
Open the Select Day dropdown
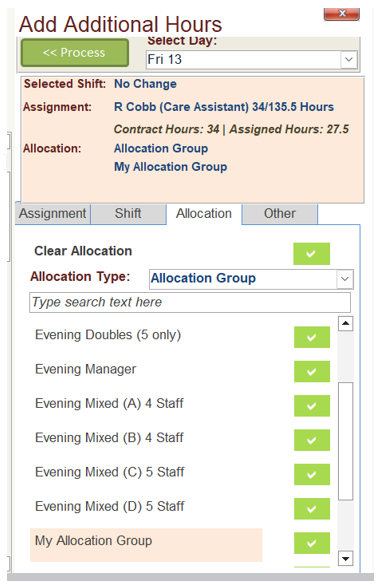tap(349, 59)
